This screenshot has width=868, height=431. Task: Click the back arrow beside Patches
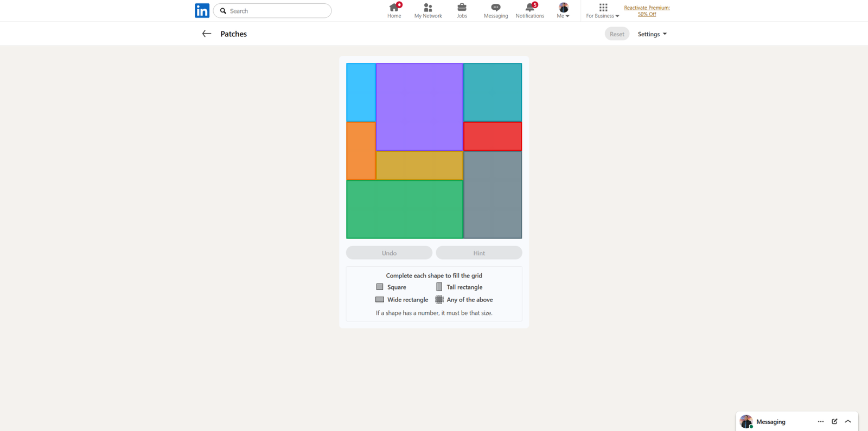pyautogui.click(x=206, y=34)
